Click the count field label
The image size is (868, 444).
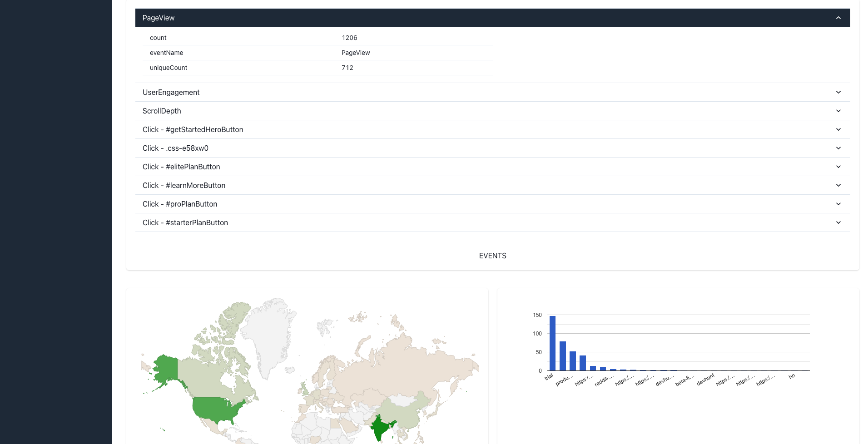pyautogui.click(x=158, y=38)
